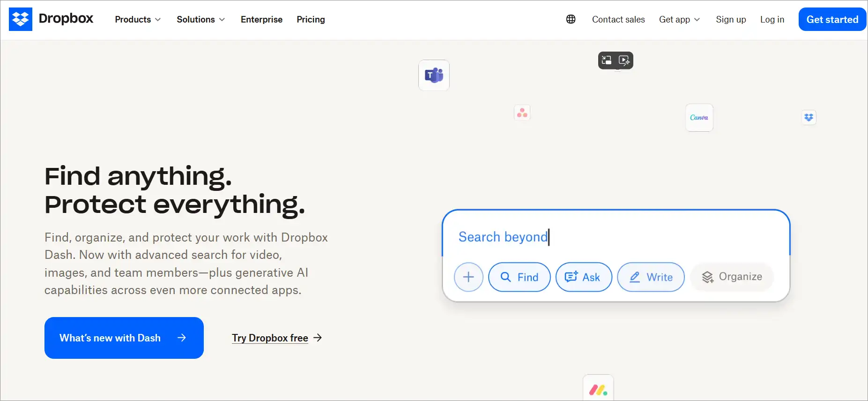The height and width of the screenshot is (401, 868).
Task: Click the small Dropbox app tile
Action: pos(809,117)
